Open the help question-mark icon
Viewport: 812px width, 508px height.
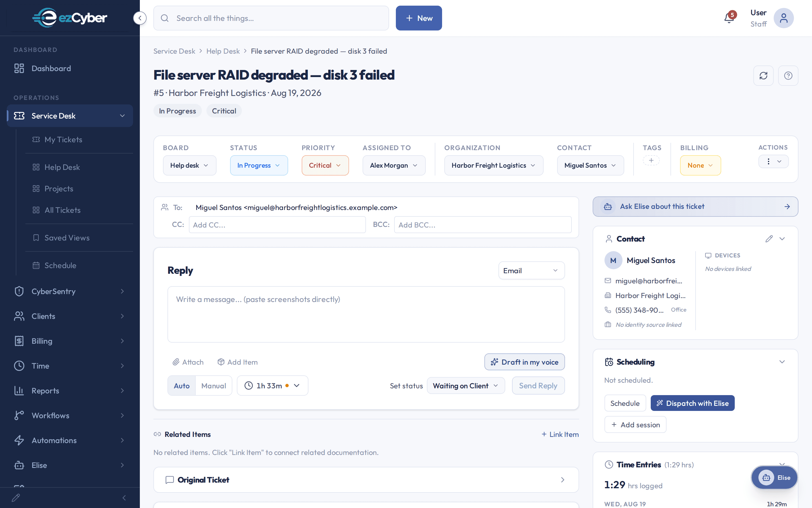(x=788, y=76)
